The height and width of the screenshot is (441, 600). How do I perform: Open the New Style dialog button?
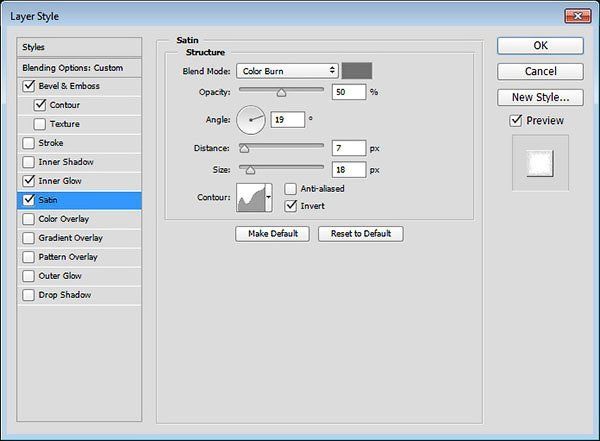[x=540, y=98]
